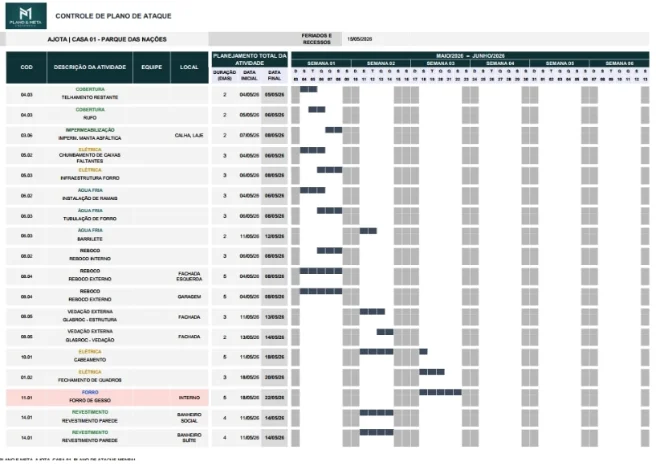
Task: Click the FACHADA ESQUERDA local cell
Action: (189, 276)
